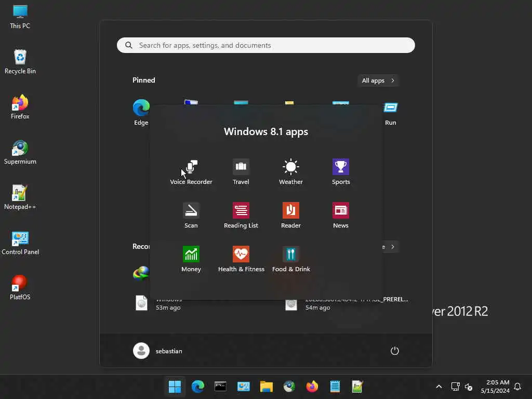Image resolution: width=532 pixels, height=399 pixels.
Task: Open the first recommended app icon
Action: point(141,273)
